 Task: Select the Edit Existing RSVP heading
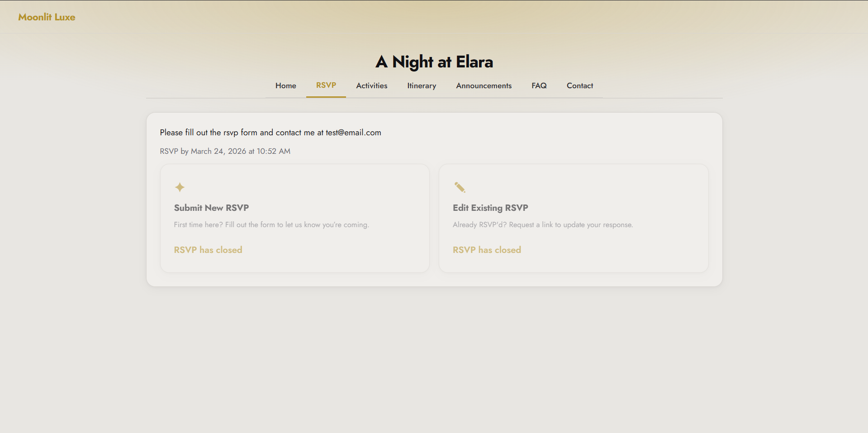(x=490, y=208)
